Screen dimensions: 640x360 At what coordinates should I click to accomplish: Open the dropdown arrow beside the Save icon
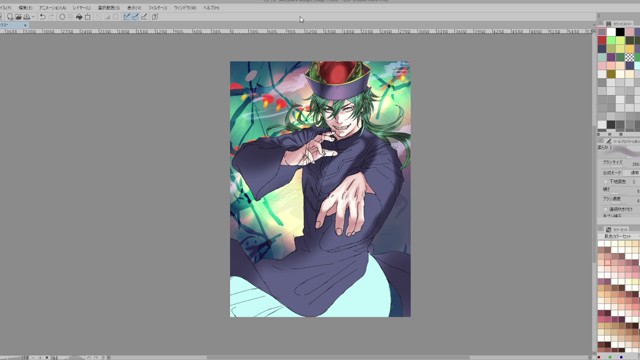coord(33,17)
